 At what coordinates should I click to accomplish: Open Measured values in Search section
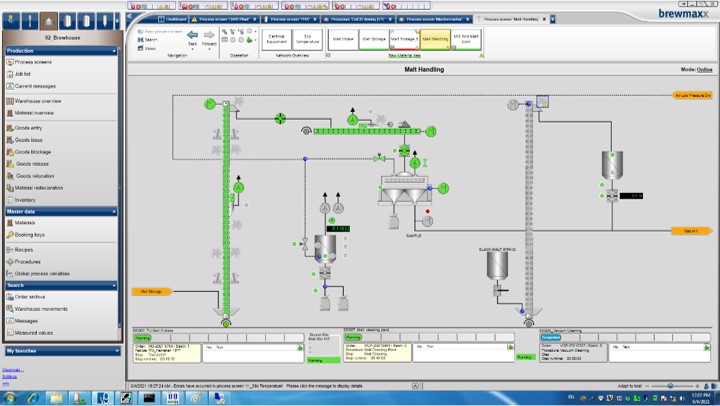point(33,333)
